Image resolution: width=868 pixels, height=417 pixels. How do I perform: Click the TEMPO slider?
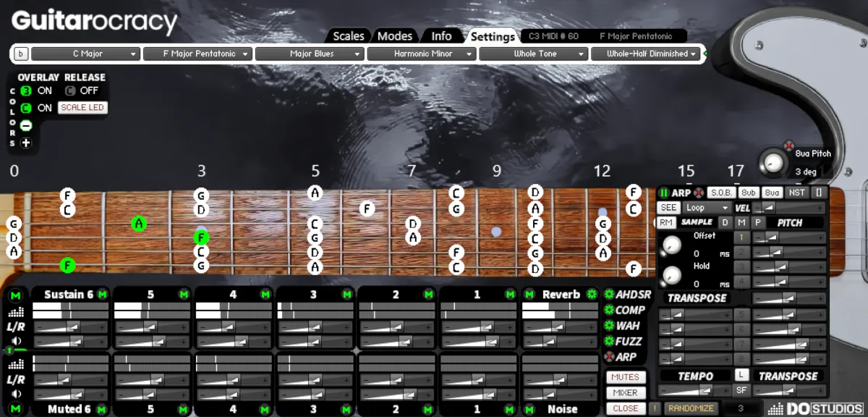(x=695, y=390)
